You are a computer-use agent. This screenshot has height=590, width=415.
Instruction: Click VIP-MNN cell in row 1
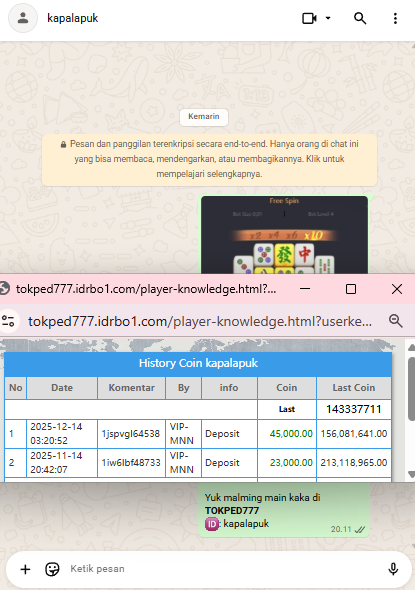click(x=184, y=433)
